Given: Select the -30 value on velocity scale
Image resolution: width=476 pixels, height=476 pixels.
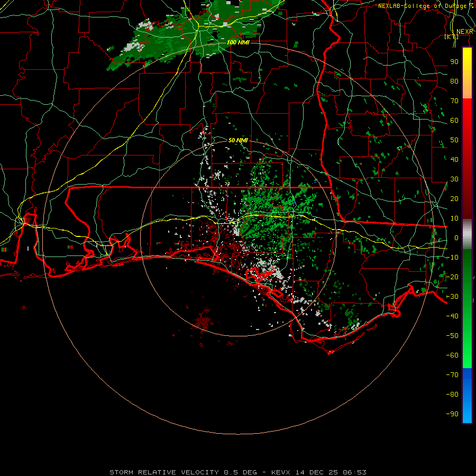Looking at the screenshot, I should (452, 297).
